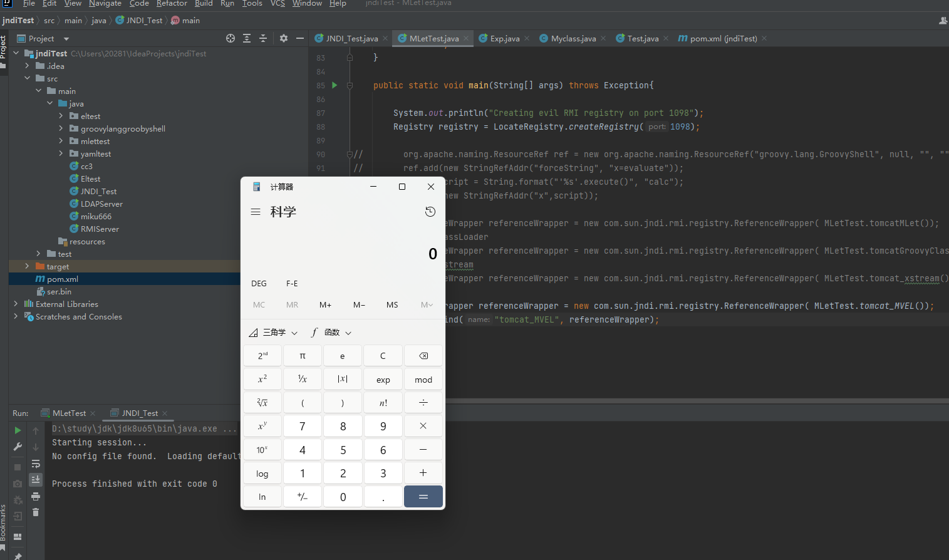Click calculator mod key
Screen dimensions: 949x560
423,380
